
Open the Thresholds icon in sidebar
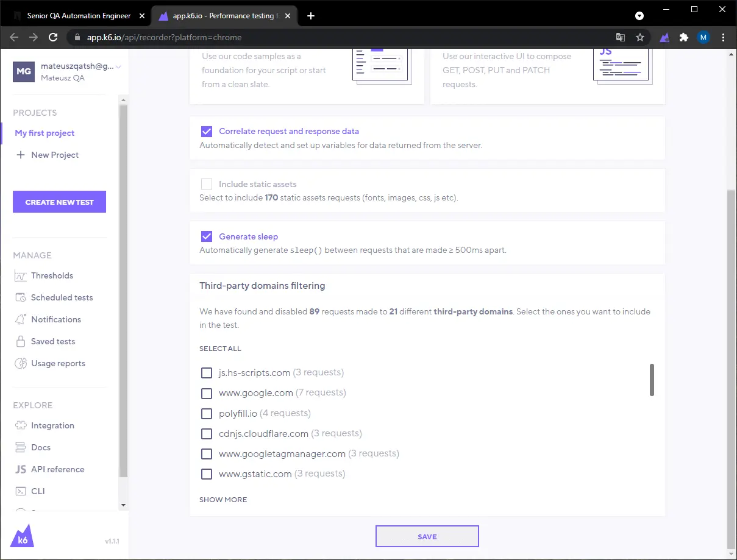21,276
